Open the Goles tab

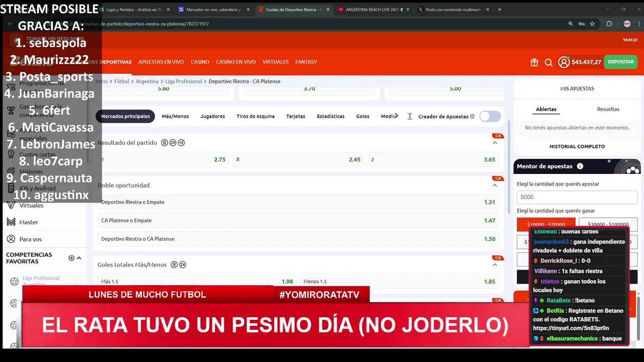tap(363, 116)
